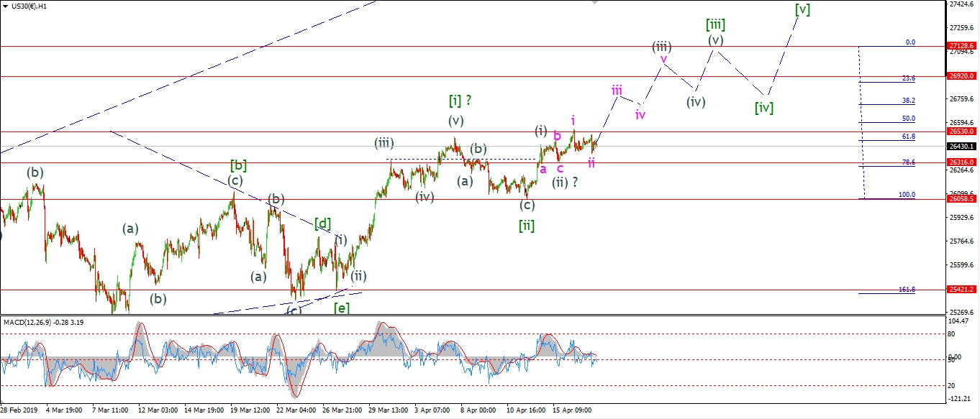
Task: Select the red 26316.0 price level tag
Action: coord(961,162)
